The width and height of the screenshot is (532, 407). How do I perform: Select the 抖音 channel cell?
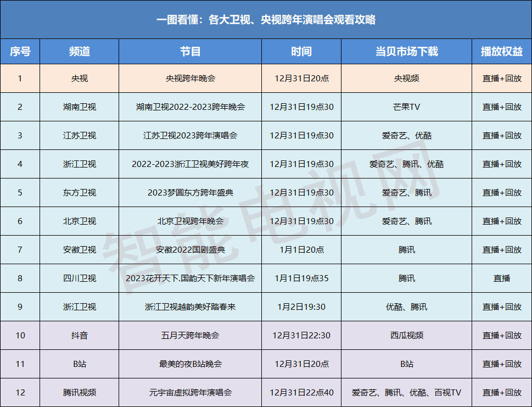point(80,335)
